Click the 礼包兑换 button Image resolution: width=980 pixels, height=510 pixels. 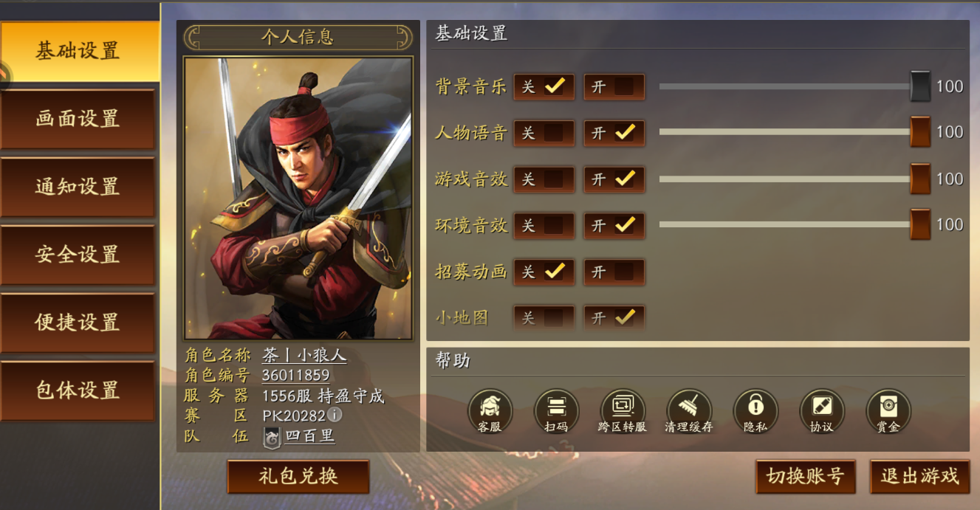[x=298, y=477]
